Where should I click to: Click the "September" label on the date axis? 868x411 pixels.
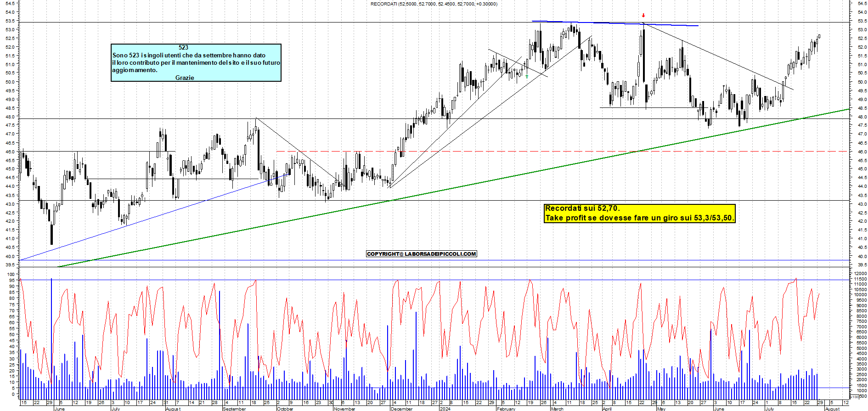click(x=235, y=409)
